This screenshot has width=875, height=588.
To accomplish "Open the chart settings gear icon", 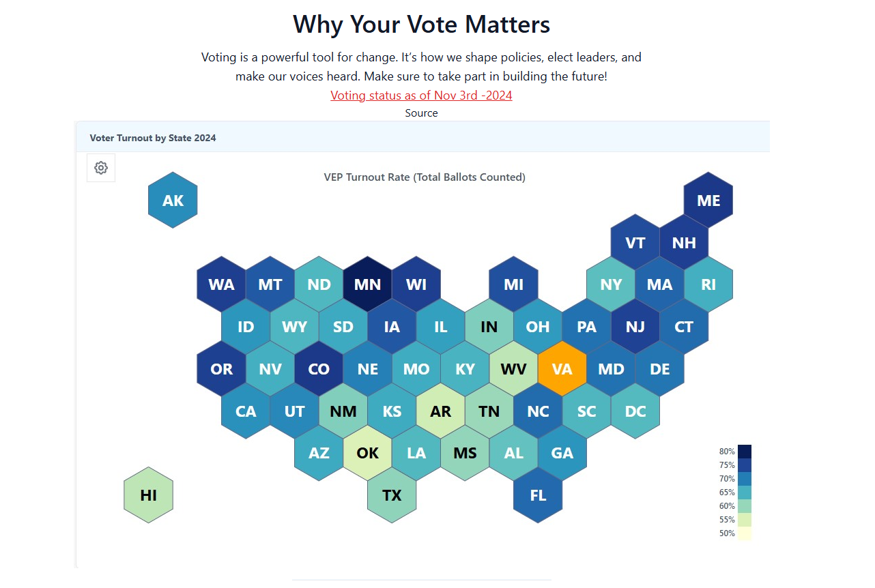I will click(x=100, y=167).
